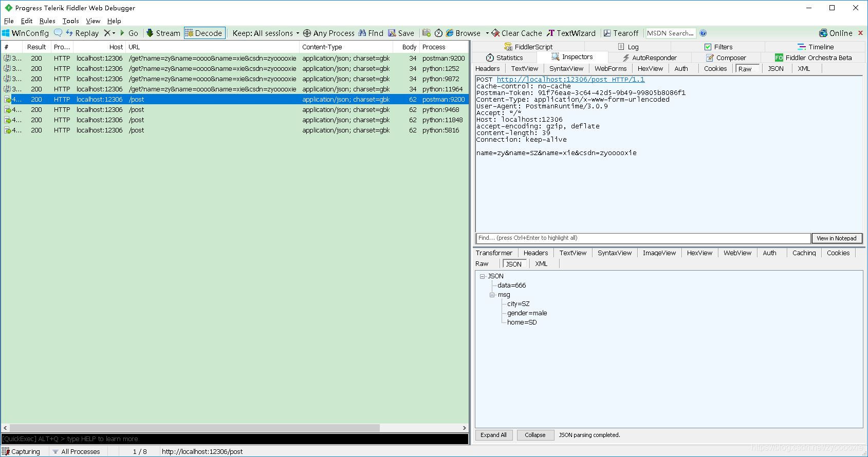
Task: Open the Statistics tab
Action: tap(504, 58)
